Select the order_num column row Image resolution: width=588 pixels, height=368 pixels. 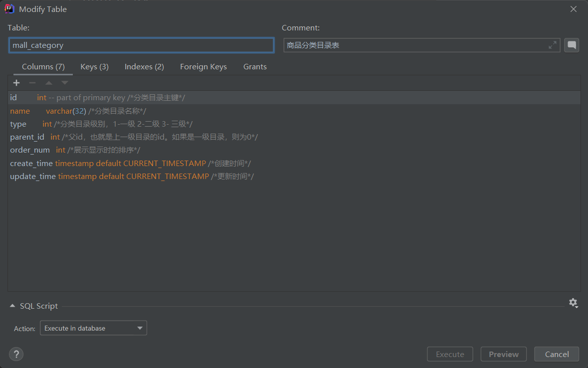294,150
